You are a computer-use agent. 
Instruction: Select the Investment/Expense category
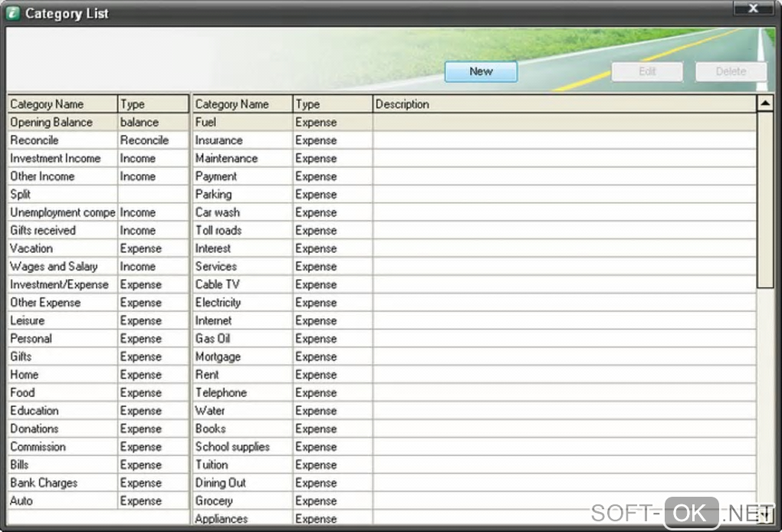click(98, 284)
